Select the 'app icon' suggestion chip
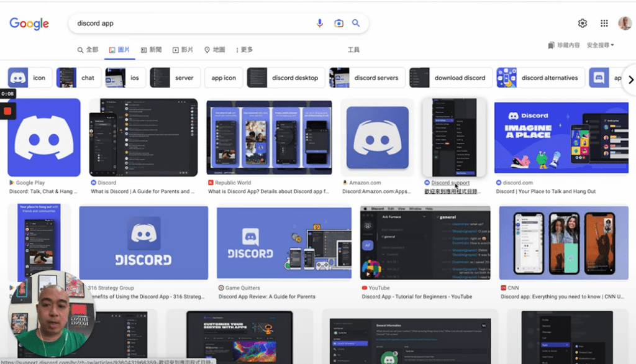The width and height of the screenshot is (636, 364). [224, 78]
